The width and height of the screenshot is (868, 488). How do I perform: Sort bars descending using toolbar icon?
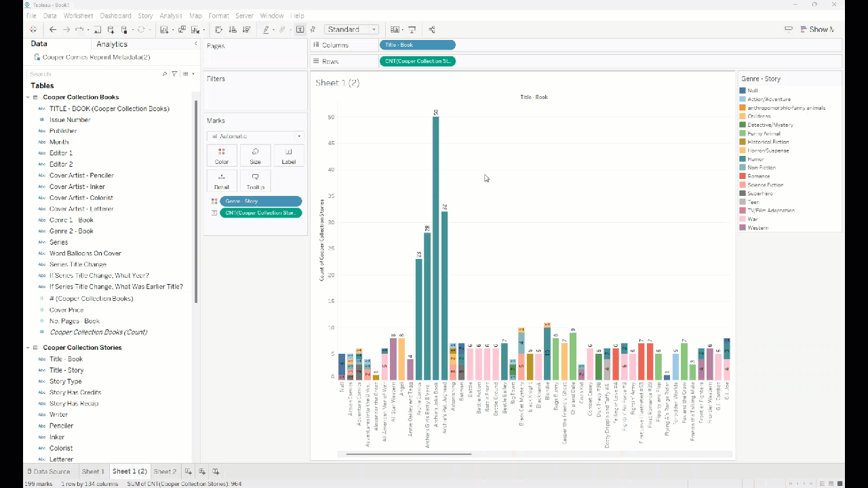(x=246, y=30)
